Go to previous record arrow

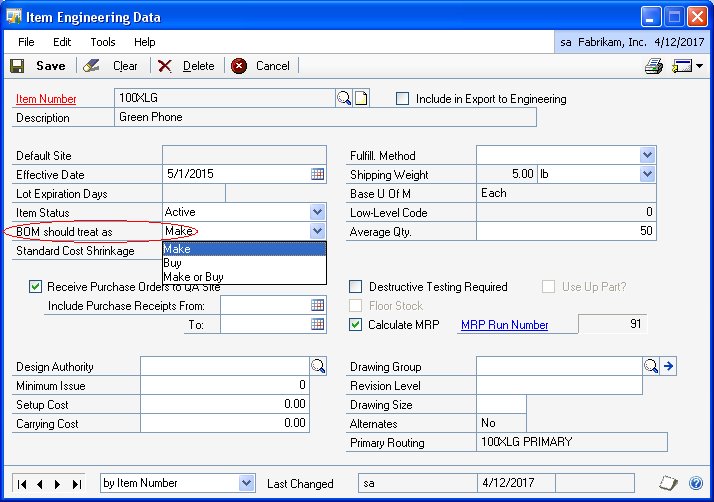pyautogui.click(x=40, y=484)
